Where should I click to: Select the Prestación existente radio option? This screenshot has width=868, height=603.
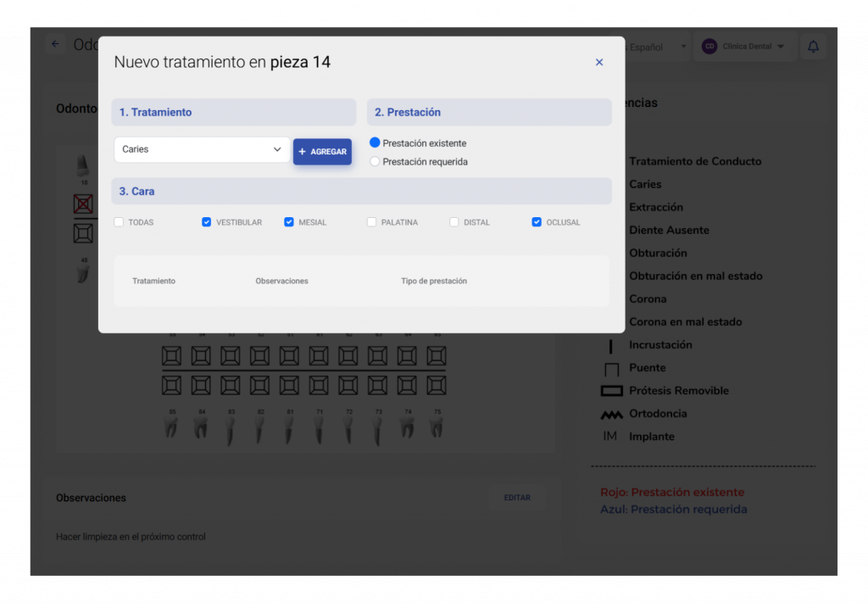coord(375,142)
